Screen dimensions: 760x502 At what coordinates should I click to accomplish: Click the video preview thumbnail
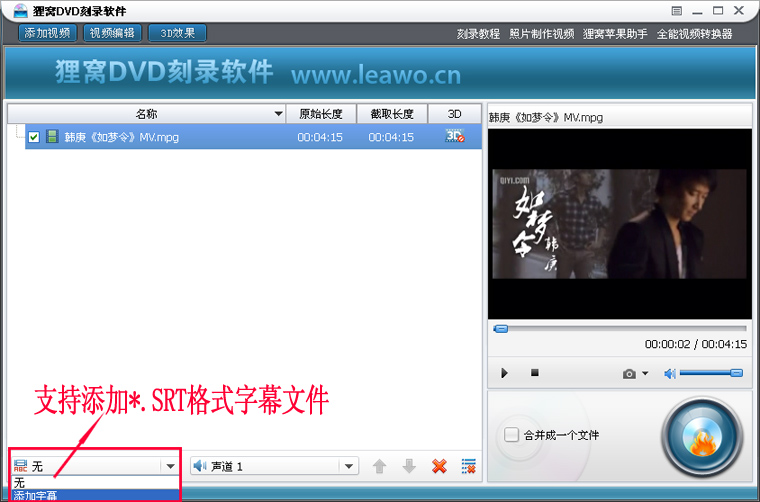coord(619,224)
